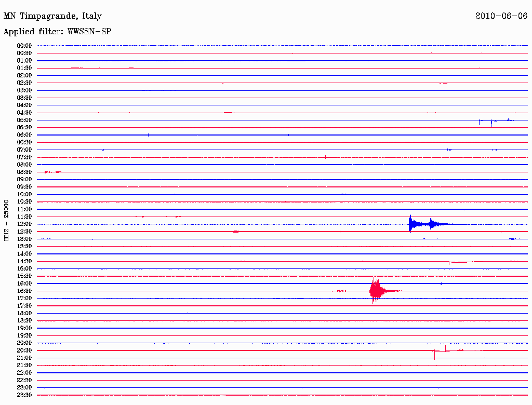Click the '11:00' time label
Image resolution: width=532 pixels, height=405 pixels.
pyautogui.click(x=24, y=209)
